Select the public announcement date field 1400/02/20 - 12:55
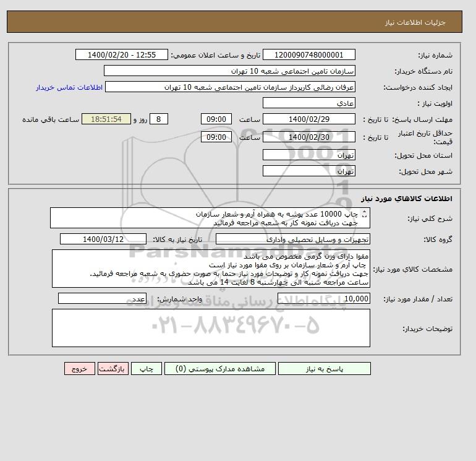 click(121, 54)
